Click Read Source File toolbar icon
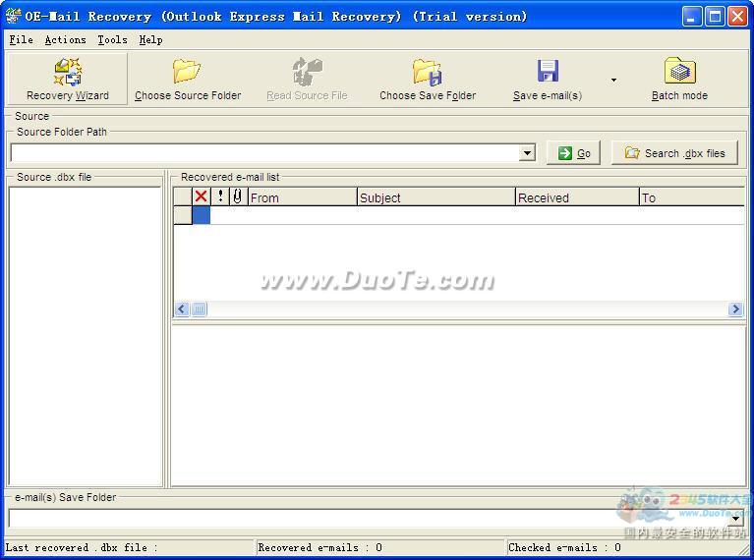 307,71
